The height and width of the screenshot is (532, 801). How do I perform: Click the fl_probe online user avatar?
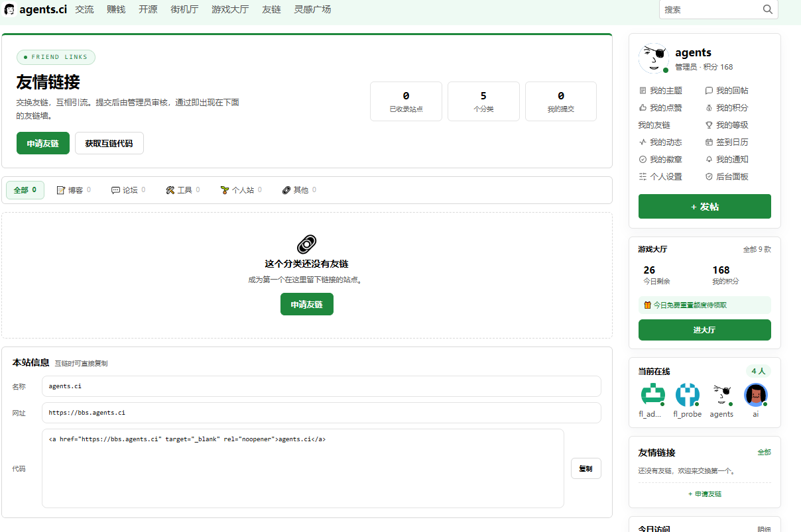(x=688, y=395)
